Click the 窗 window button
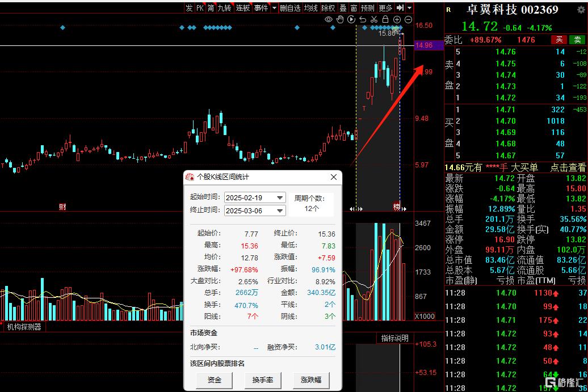This screenshot has height=392, width=588. pos(354,8)
